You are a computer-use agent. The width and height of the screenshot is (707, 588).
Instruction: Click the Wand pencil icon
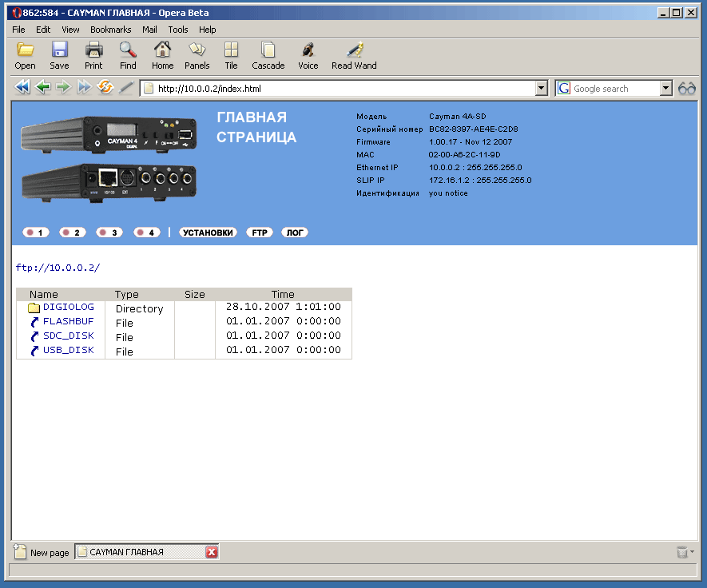point(125,87)
